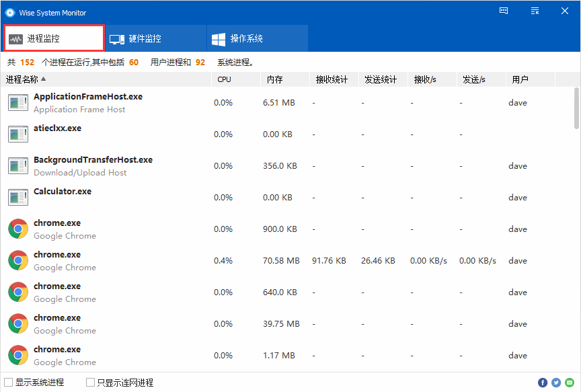The image size is (581, 392).
Task: Click the ApplicationFrameHost.exe process icon
Action: [x=18, y=103]
